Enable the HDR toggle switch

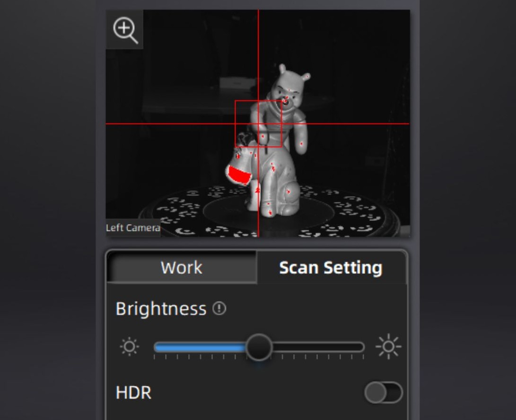coord(384,393)
